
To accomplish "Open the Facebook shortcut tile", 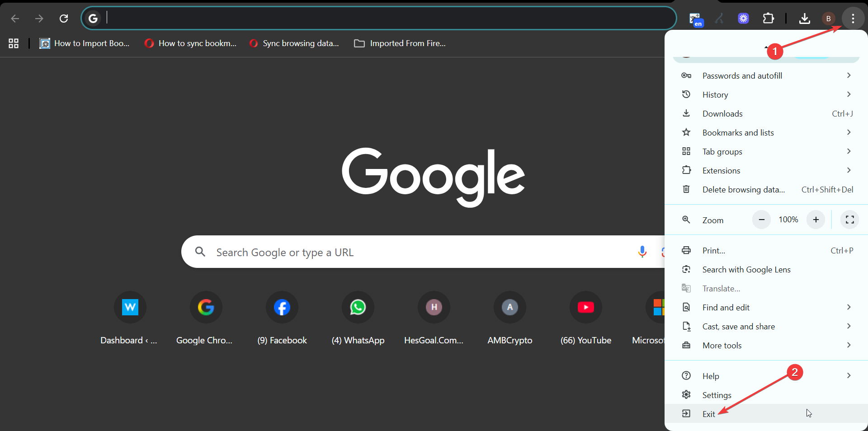I will (282, 319).
